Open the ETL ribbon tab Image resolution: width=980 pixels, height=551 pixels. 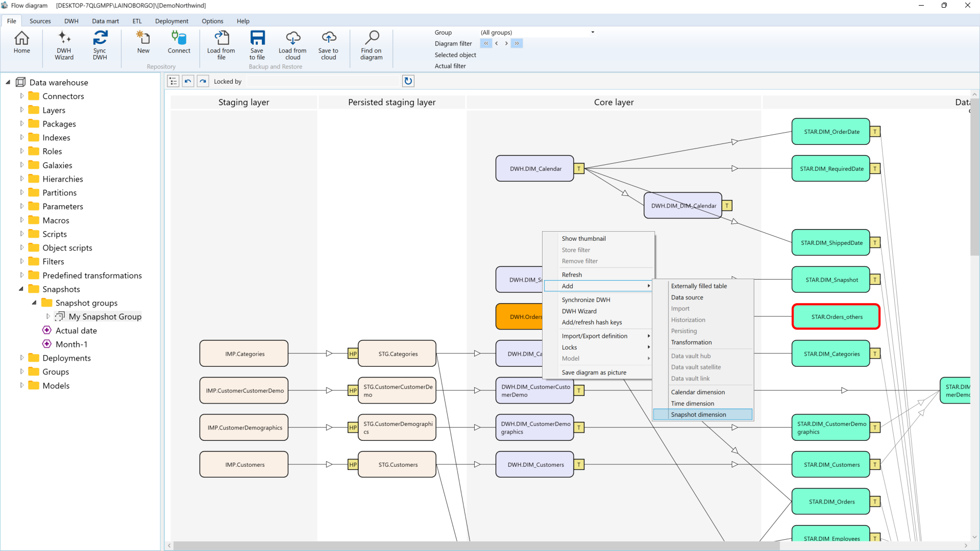pyautogui.click(x=137, y=21)
